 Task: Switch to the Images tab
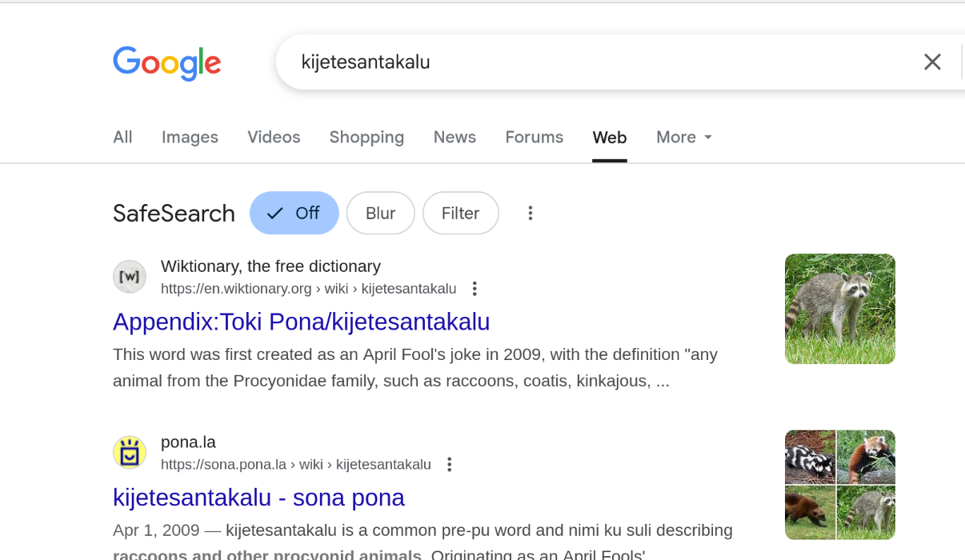(190, 138)
